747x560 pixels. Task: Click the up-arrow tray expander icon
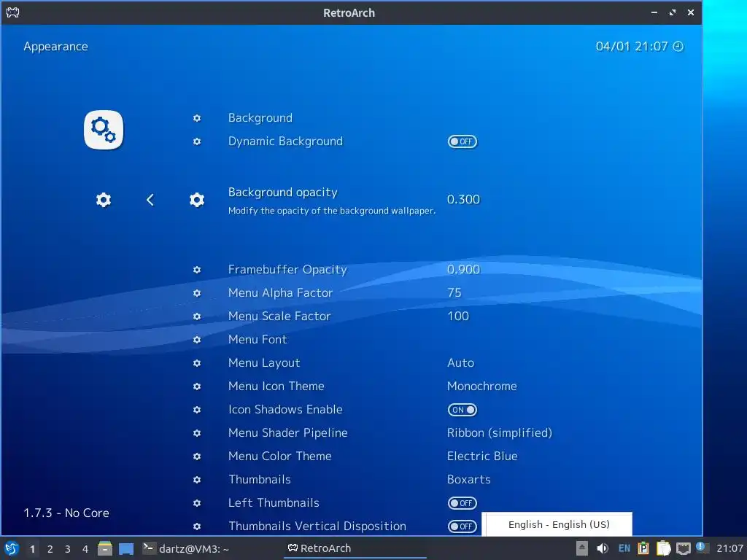581,548
